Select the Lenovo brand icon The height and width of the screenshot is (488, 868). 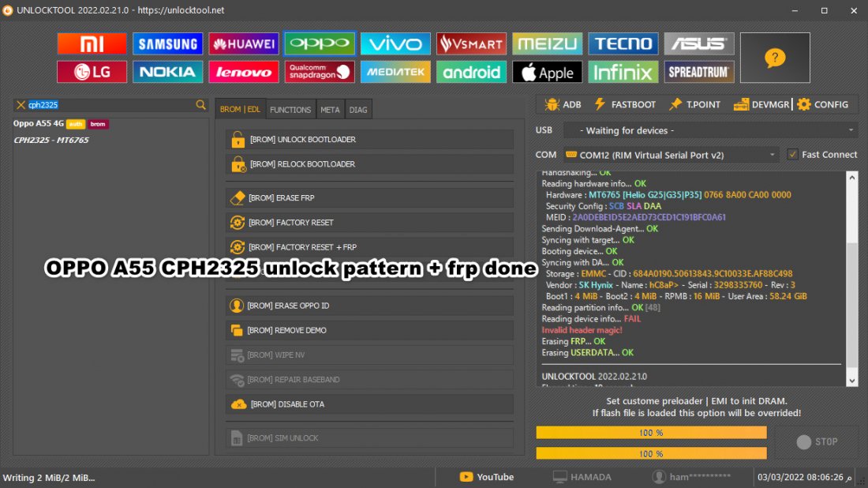coord(244,72)
